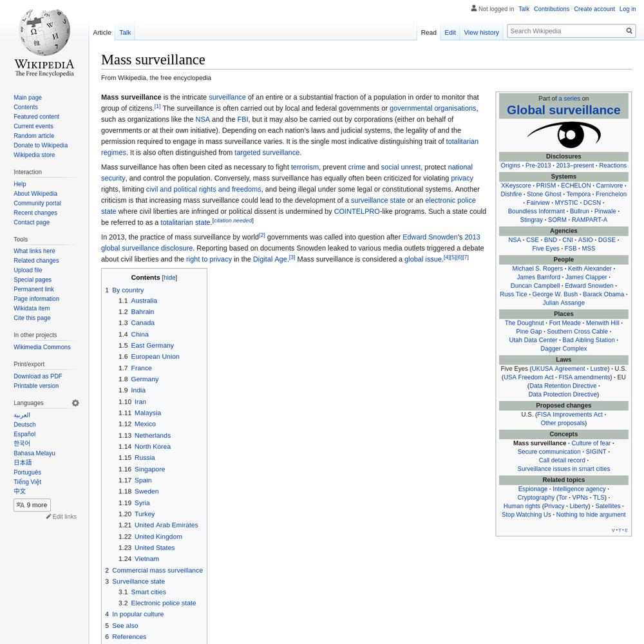Open Utah Data Center link

533,340
